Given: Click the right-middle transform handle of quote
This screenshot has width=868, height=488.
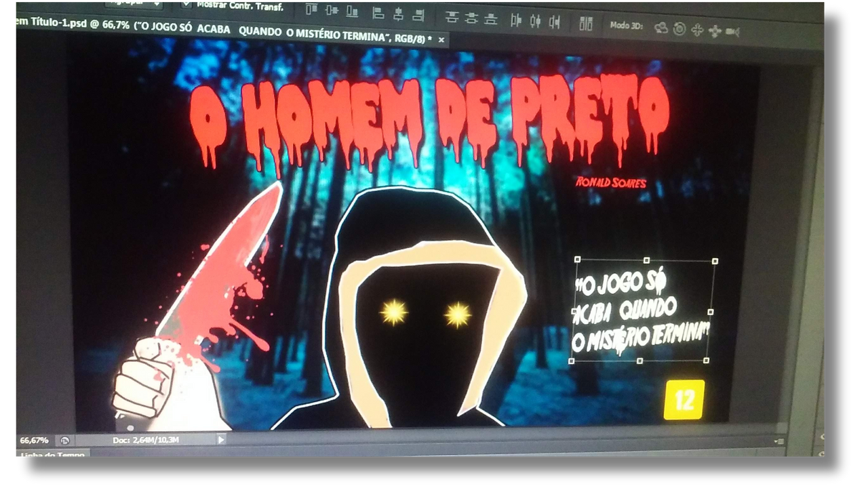Looking at the screenshot, I should click(711, 312).
